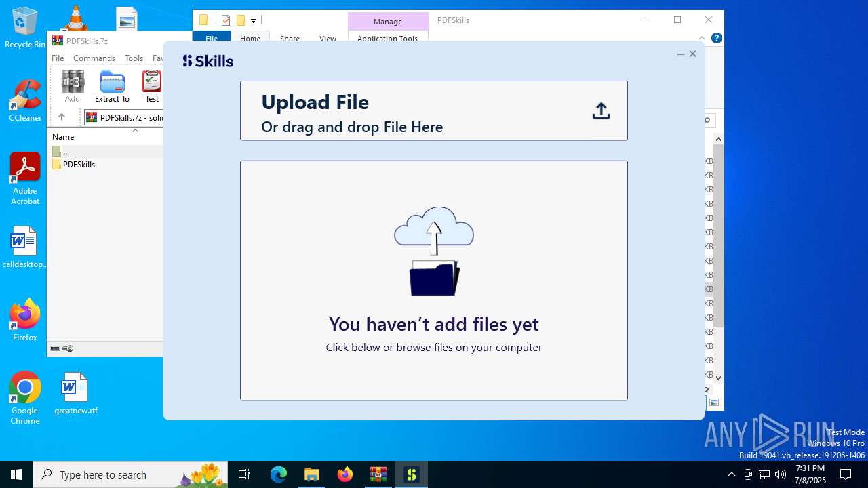Image resolution: width=868 pixels, height=488 pixels.
Task: Click the large icons view button in Explorer
Action: click(x=714, y=403)
